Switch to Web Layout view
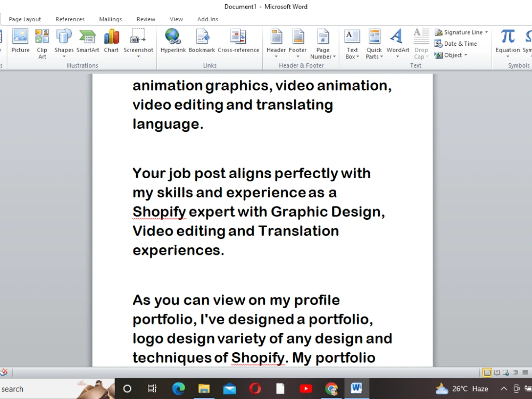 click(x=506, y=372)
